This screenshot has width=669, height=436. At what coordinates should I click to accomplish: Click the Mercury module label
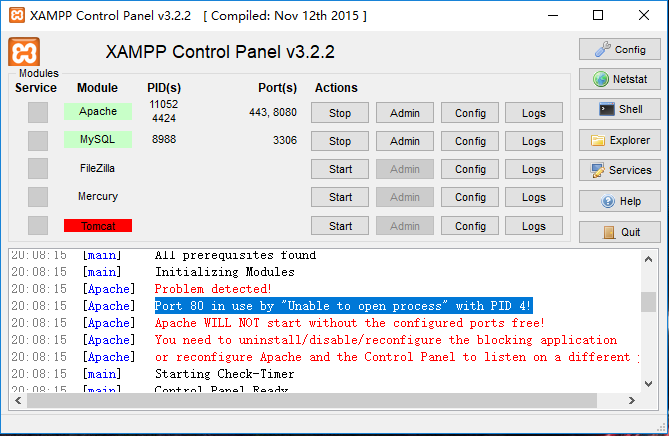tap(98, 196)
